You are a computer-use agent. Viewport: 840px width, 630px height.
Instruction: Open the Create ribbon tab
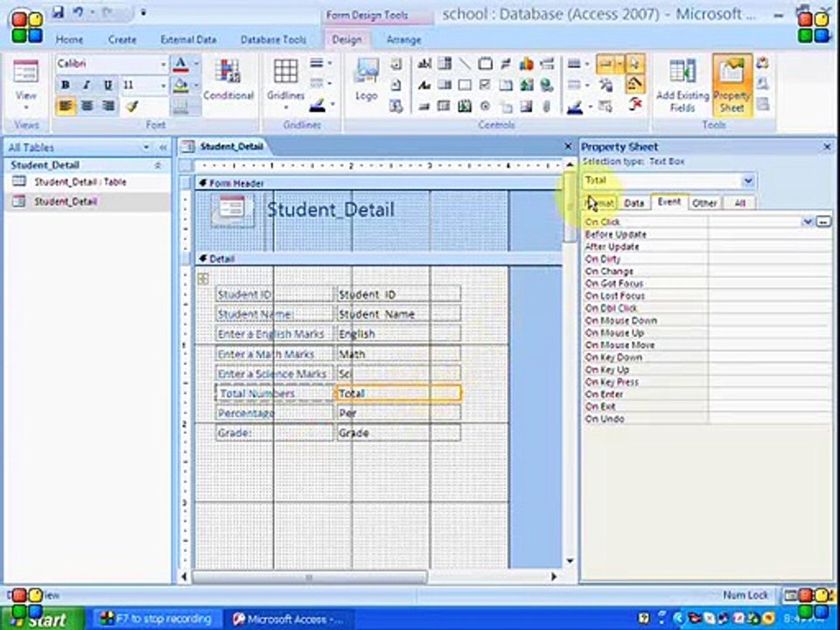[x=122, y=39]
